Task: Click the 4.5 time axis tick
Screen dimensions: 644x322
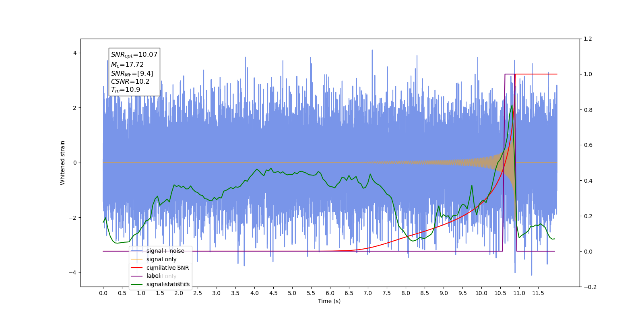Action: click(273, 293)
